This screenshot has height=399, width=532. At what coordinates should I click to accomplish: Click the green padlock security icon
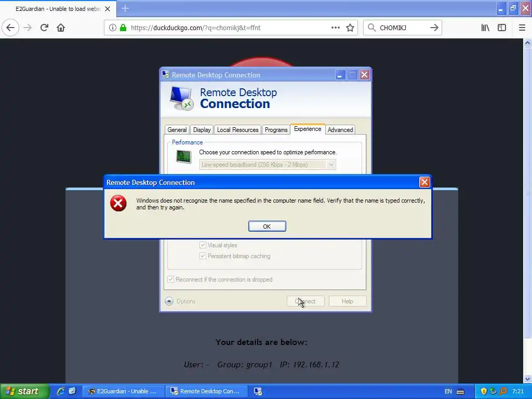[123, 28]
